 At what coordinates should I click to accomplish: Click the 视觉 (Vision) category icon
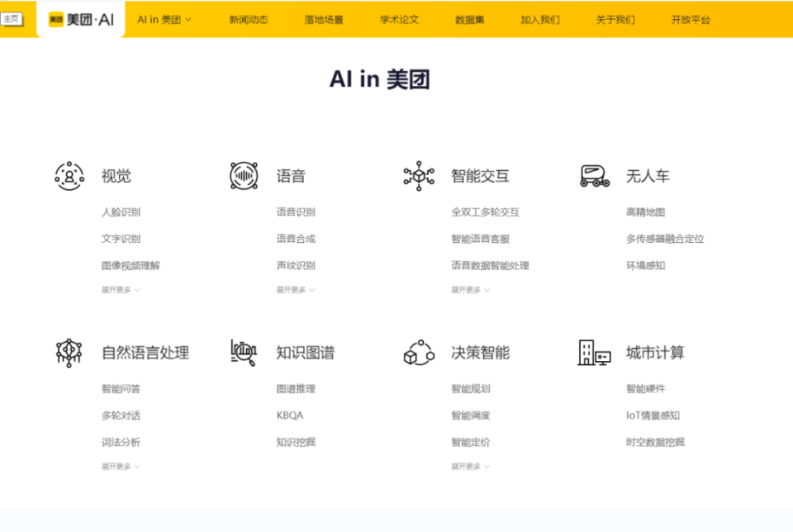click(69, 175)
